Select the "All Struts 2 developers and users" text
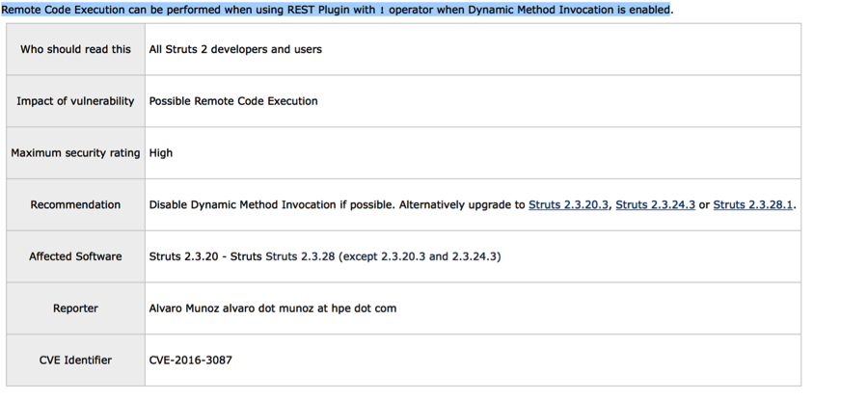868x400 pixels. 235,49
